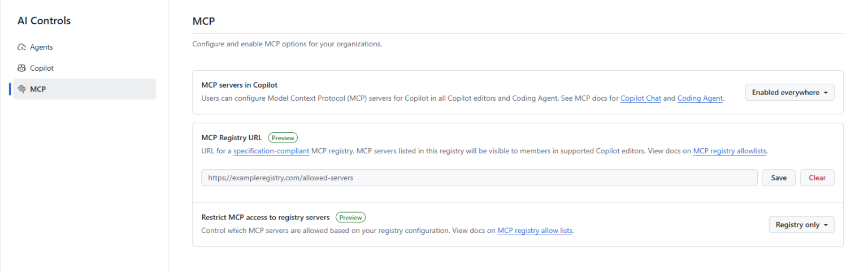Save the MCP registry URL
Screen dimensions: 868x272
click(x=779, y=178)
